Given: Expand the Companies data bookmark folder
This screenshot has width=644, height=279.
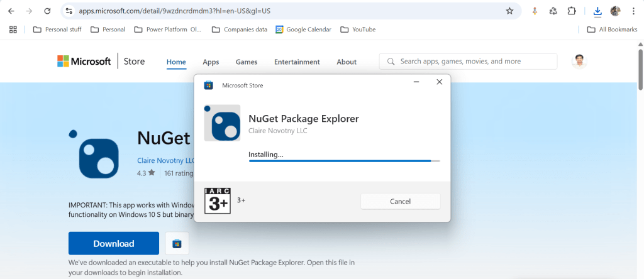Looking at the screenshot, I should click(239, 29).
